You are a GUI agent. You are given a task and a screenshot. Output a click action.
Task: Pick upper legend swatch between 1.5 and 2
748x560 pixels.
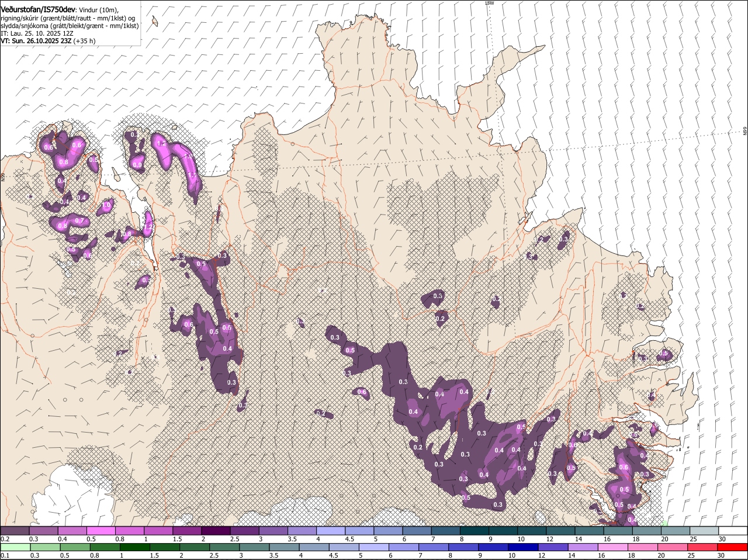[x=186, y=530]
